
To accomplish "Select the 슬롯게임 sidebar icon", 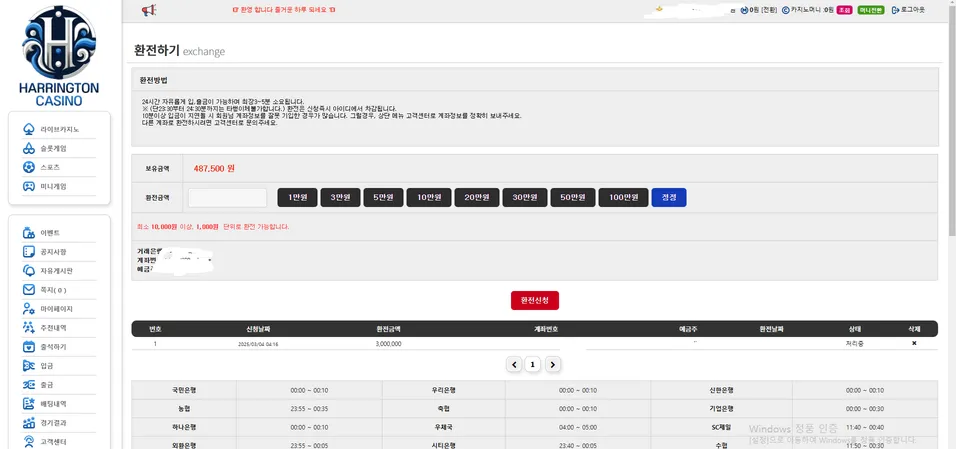I will coord(28,148).
